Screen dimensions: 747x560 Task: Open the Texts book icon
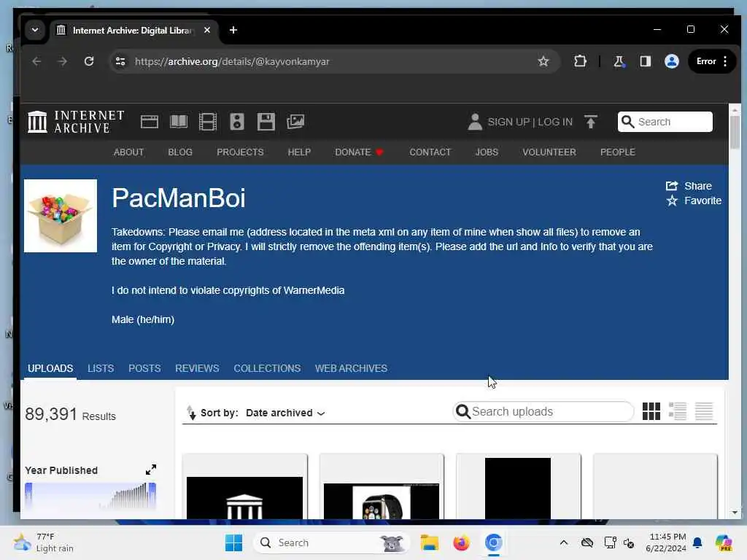[179, 122]
